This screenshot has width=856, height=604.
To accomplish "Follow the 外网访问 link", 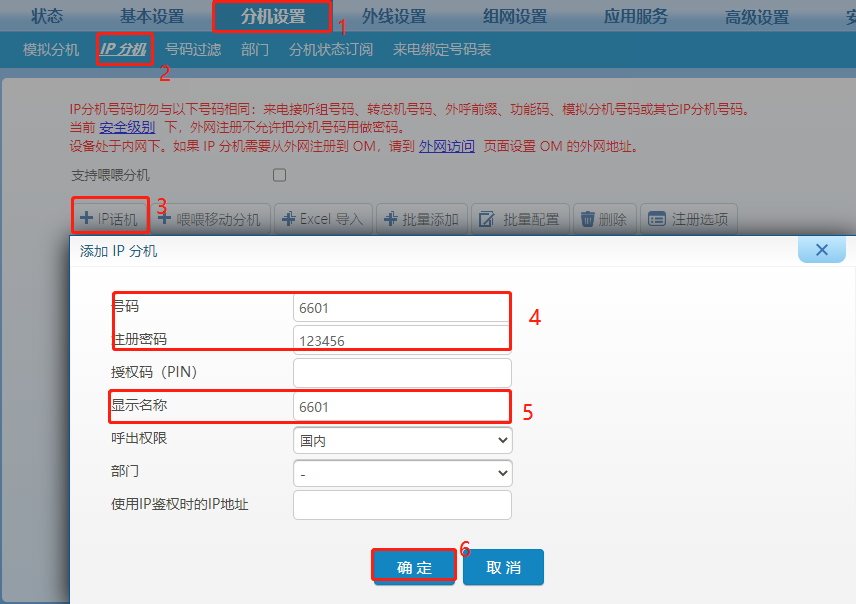I will coord(446,146).
